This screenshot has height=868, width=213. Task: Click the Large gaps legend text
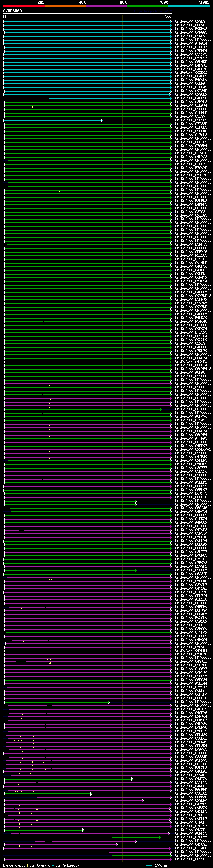pyautogui.click(x=41, y=865)
